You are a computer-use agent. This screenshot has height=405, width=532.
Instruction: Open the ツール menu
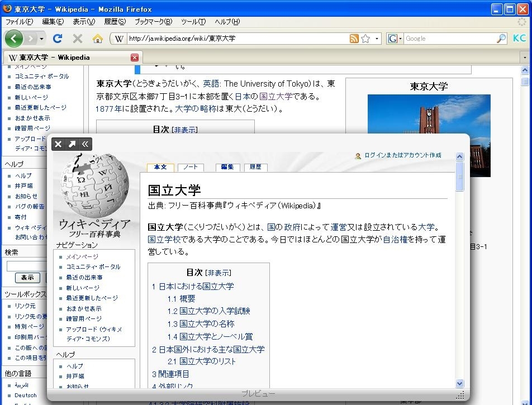tap(193, 22)
